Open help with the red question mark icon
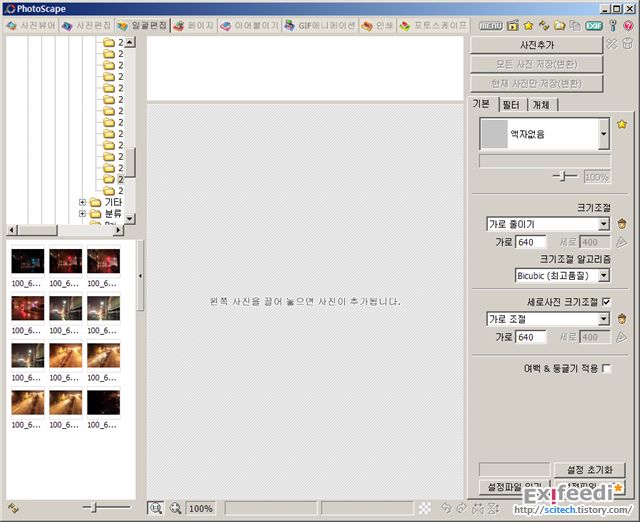640x522 pixels. (x=629, y=26)
